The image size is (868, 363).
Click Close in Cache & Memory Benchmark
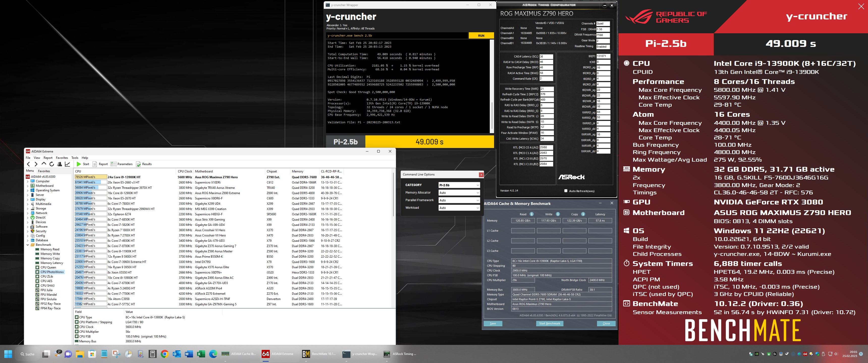point(606,323)
